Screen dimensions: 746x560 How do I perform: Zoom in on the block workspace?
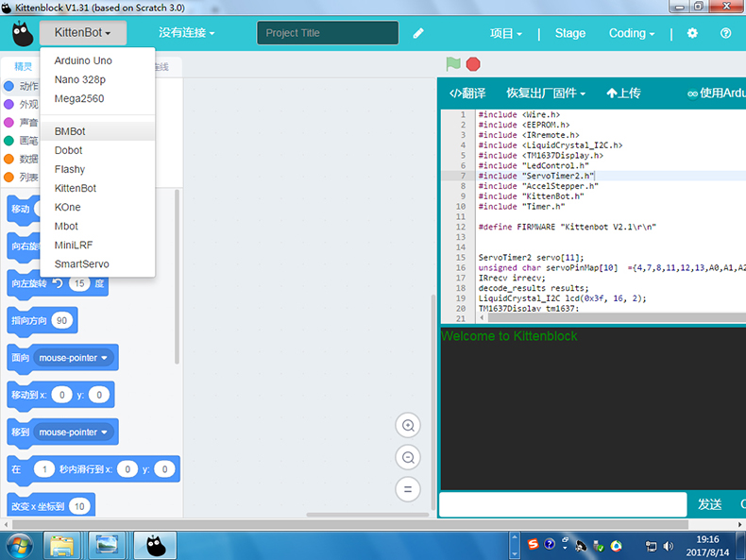pyautogui.click(x=408, y=426)
